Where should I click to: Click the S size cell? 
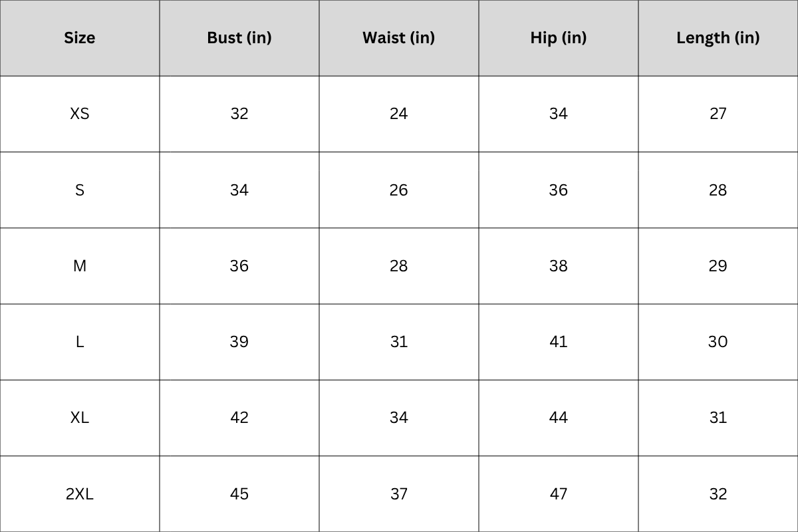(x=80, y=190)
